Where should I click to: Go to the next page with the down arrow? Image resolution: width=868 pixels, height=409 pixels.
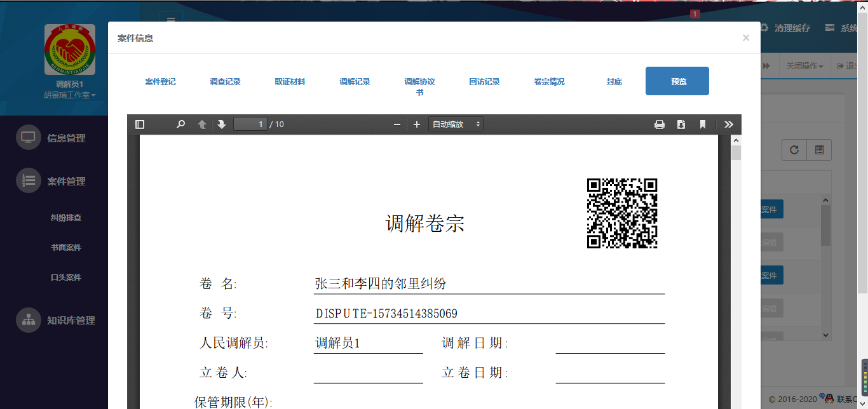pyautogui.click(x=221, y=124)
